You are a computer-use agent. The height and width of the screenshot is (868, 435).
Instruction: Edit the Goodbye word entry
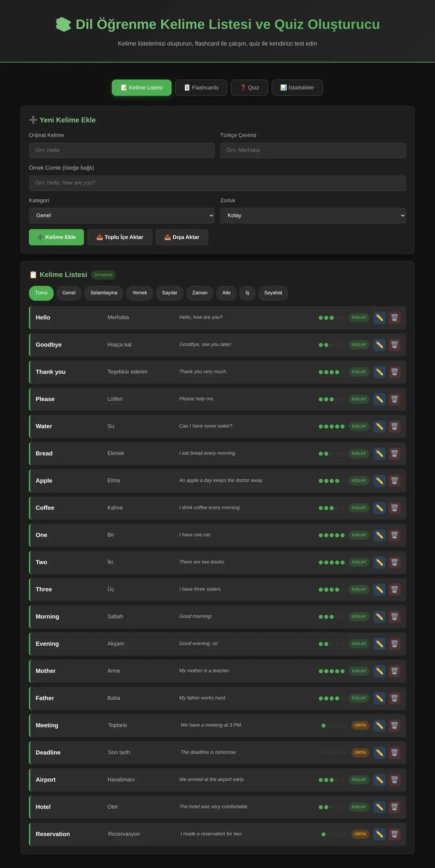click(x=380, y=345)
